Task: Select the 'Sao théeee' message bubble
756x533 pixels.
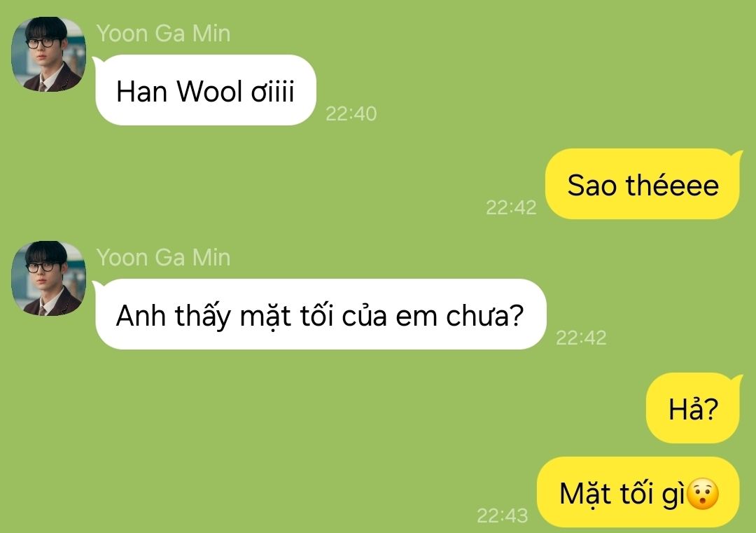Action: coord(642,184)
